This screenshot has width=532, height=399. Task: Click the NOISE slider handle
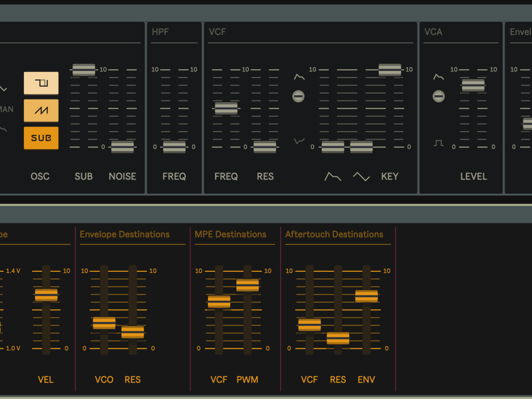122,147
